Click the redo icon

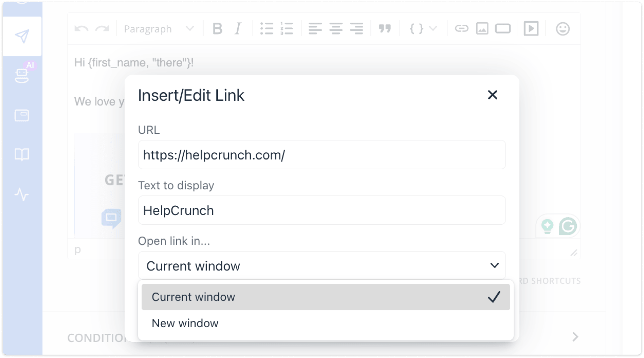[102, 28]
